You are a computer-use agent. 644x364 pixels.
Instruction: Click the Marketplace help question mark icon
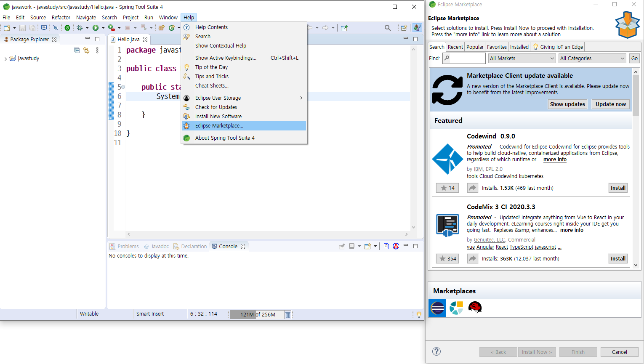(436, 351)
